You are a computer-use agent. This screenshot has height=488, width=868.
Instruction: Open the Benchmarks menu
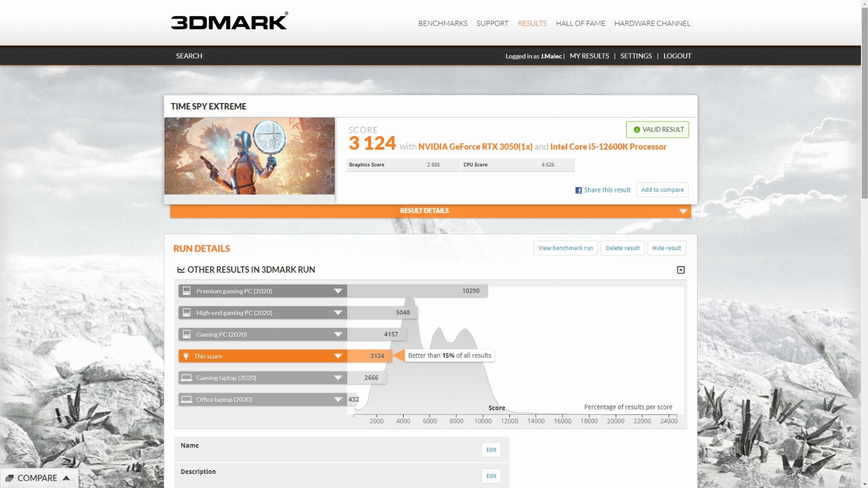pos(443,23)
